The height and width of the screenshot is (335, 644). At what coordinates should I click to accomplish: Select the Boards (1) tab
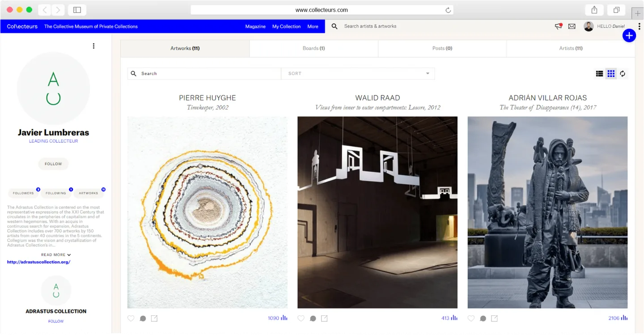coord(314,48)
